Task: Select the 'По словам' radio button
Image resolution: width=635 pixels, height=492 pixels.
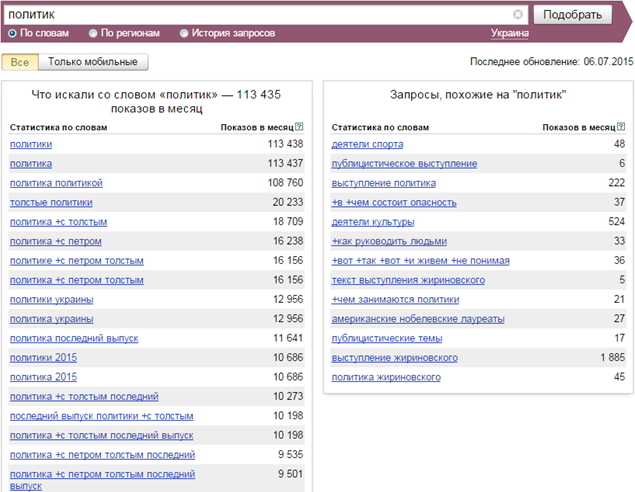Action: (x=12, y=33)
